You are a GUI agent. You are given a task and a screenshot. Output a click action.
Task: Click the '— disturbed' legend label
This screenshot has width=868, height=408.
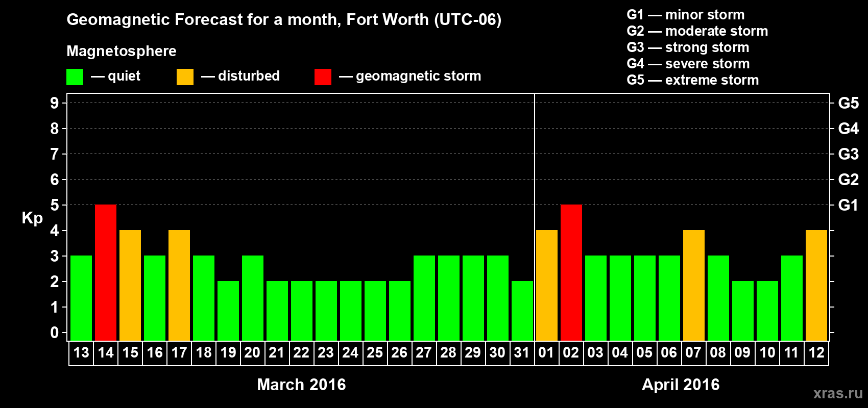(240, 76)
